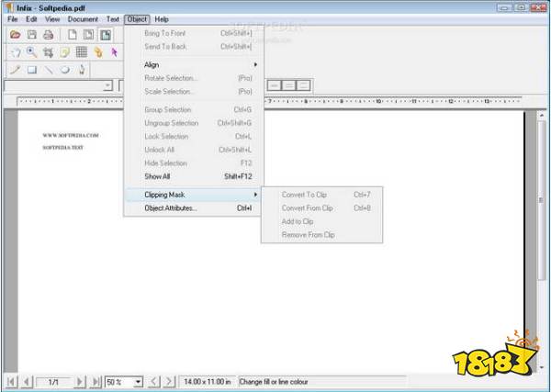Click the Open file folder icon
The height and width of the screenshot is (392, 551).
point(15,35)
